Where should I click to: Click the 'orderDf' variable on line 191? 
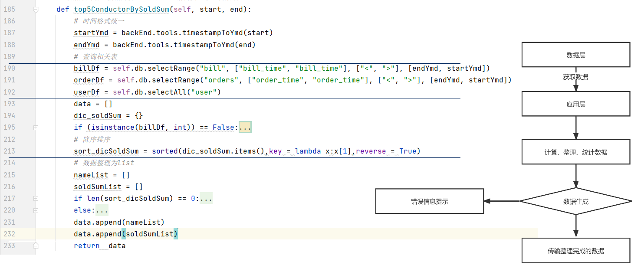coord(89,80)
